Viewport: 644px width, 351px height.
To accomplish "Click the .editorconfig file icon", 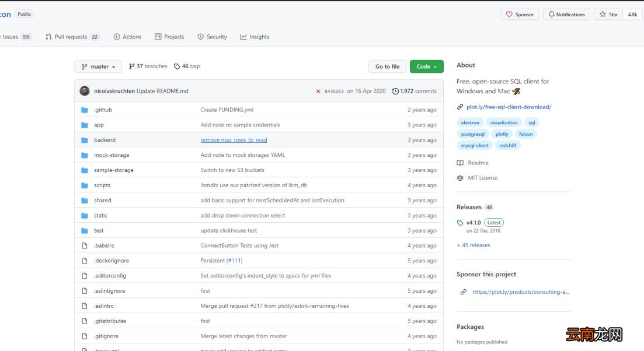I will coord(85,276).
